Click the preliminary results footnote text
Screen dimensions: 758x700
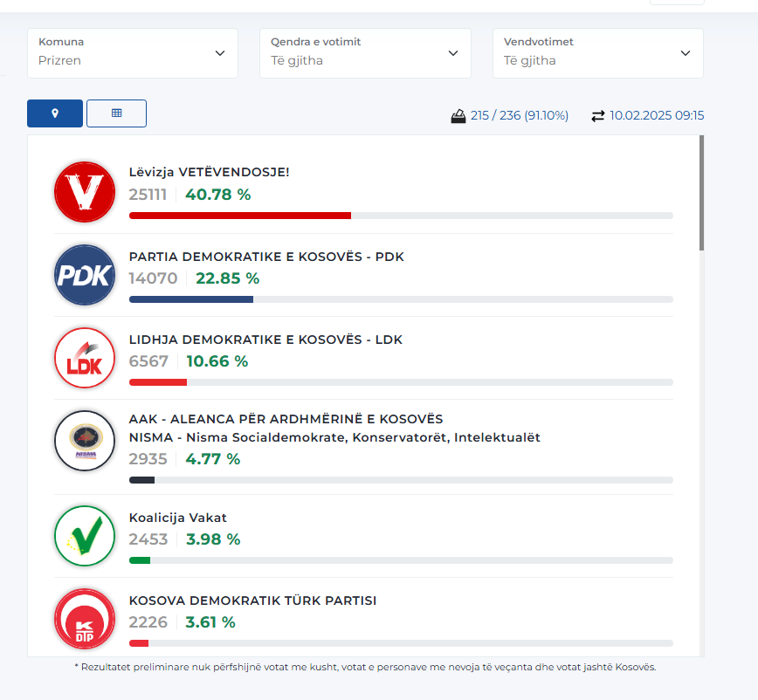365,667
